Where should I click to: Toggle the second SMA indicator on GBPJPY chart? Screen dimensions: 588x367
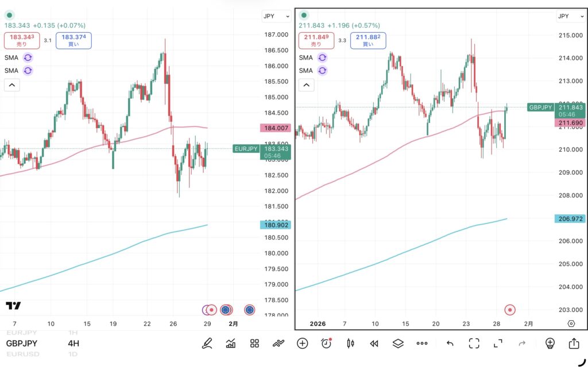[322, 71]
